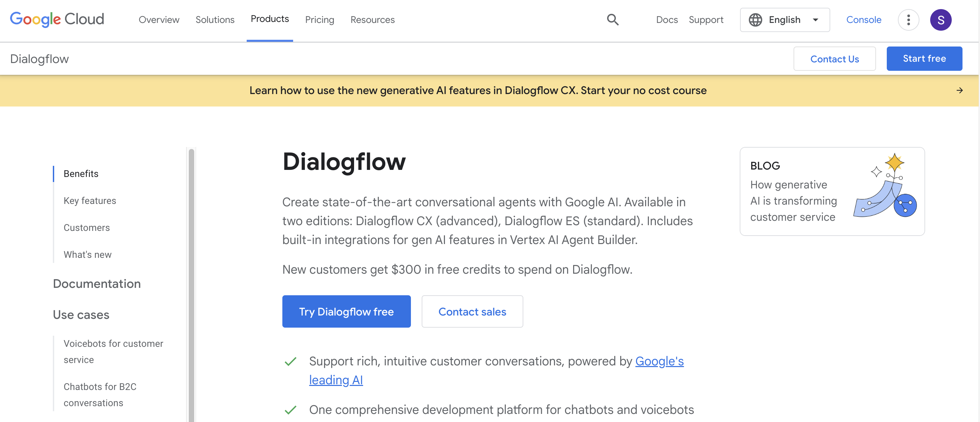Click the Google Cloud logo
This screenshot has height=422, width=980.
(x=57, y=20)
